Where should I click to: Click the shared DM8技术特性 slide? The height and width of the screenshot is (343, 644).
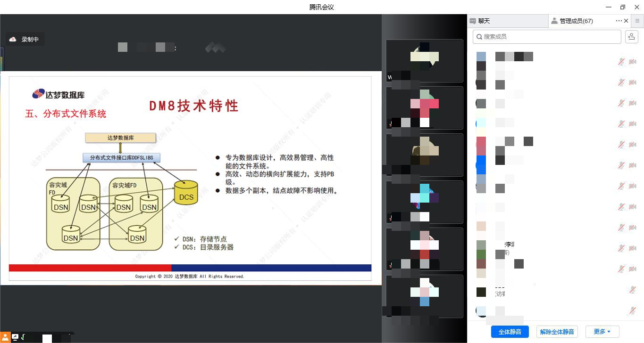point(190,178)
